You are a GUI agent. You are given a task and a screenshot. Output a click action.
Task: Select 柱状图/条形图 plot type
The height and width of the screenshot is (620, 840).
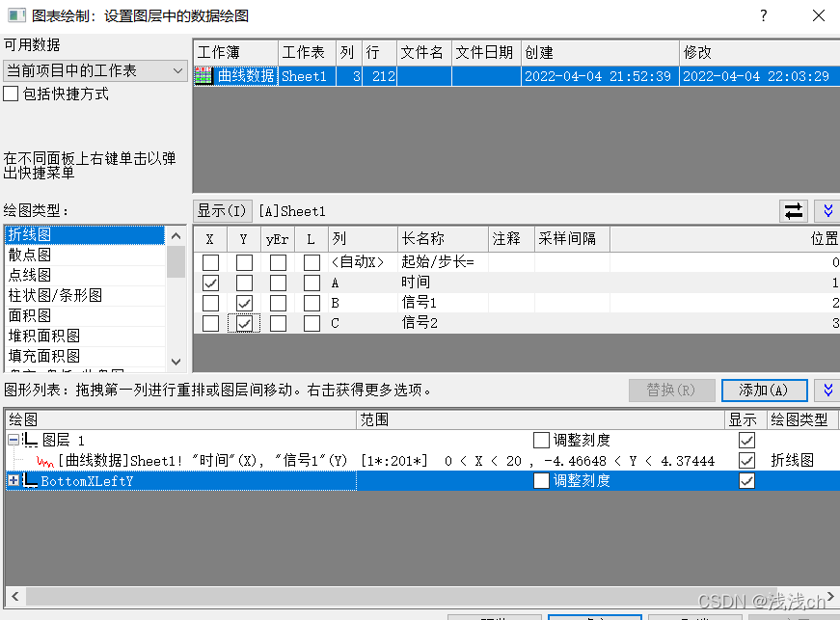[85, 296]
